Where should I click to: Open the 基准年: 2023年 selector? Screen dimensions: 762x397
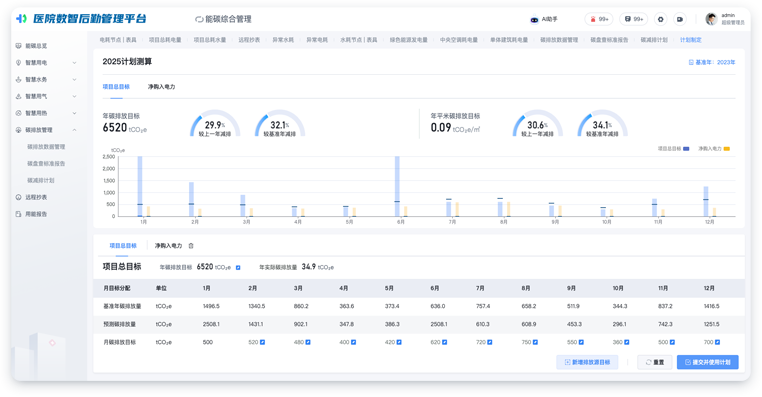pyautogui.click(x=712, y=62)
